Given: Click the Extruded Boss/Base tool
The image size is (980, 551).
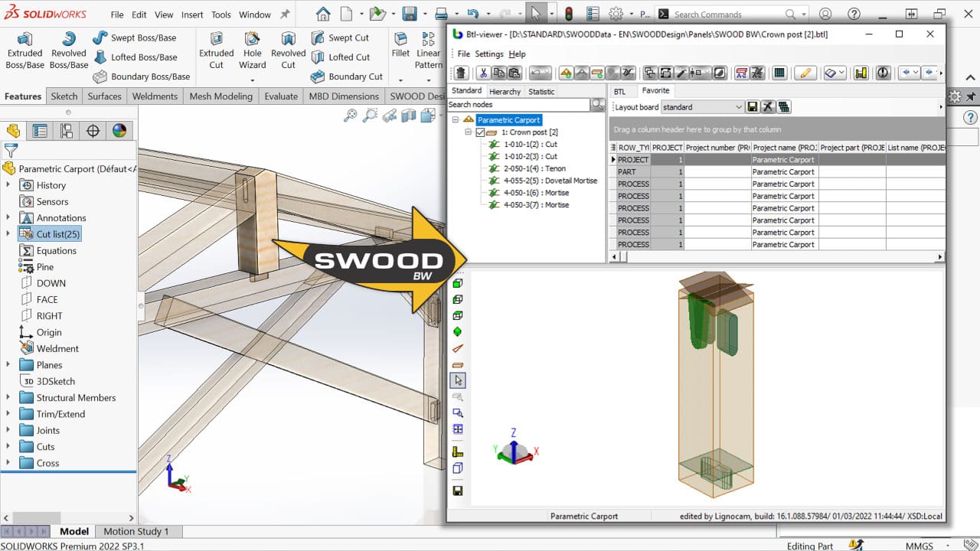Looking at the screenshot, I should click(x=24, y=51).
